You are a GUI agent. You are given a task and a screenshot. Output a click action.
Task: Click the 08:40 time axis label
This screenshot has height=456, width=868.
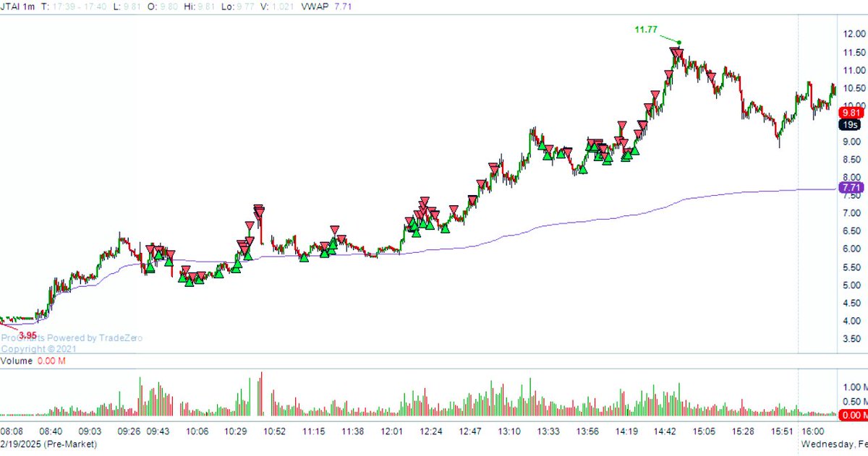49,431
